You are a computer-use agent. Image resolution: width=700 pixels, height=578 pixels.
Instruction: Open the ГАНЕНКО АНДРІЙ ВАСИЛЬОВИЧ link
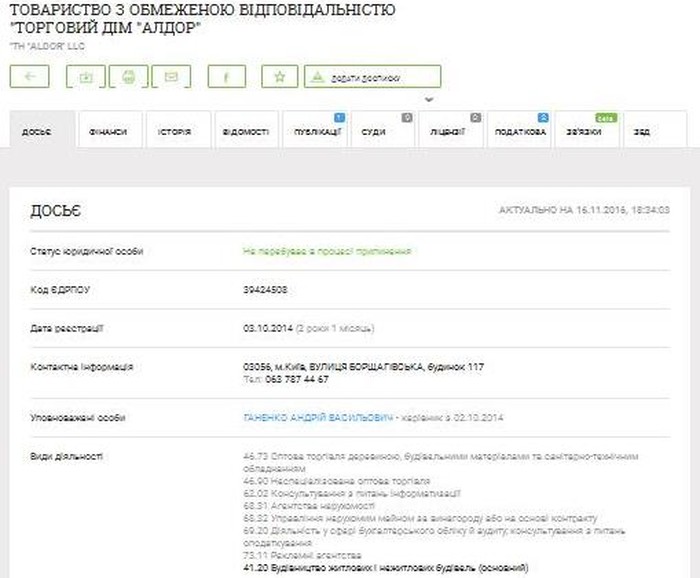coord(318,418)
